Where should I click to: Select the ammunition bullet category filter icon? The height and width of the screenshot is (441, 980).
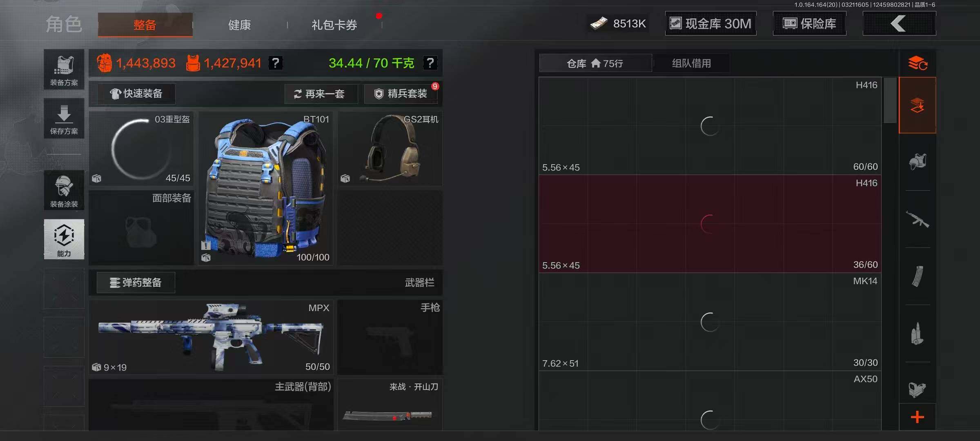click(x=917, y=334)
